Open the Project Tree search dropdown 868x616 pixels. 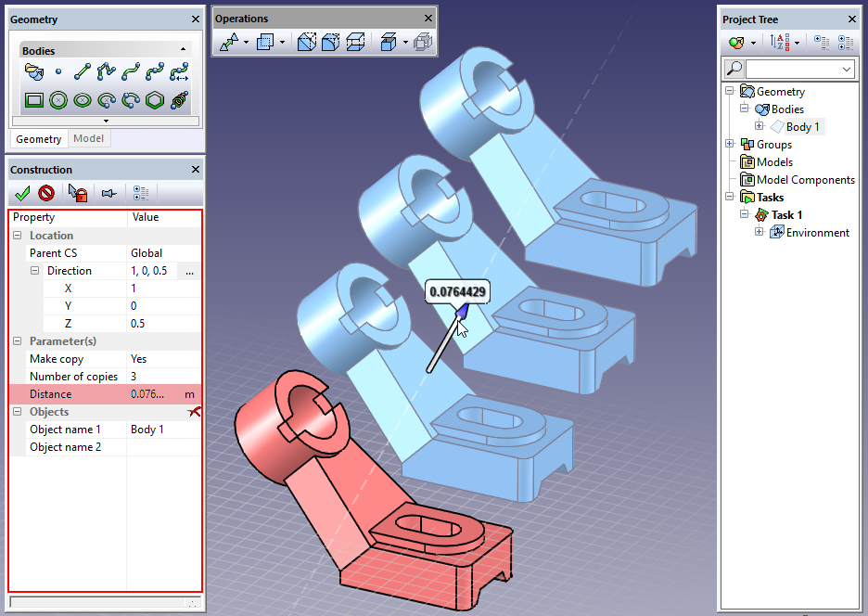pos(846,70)
